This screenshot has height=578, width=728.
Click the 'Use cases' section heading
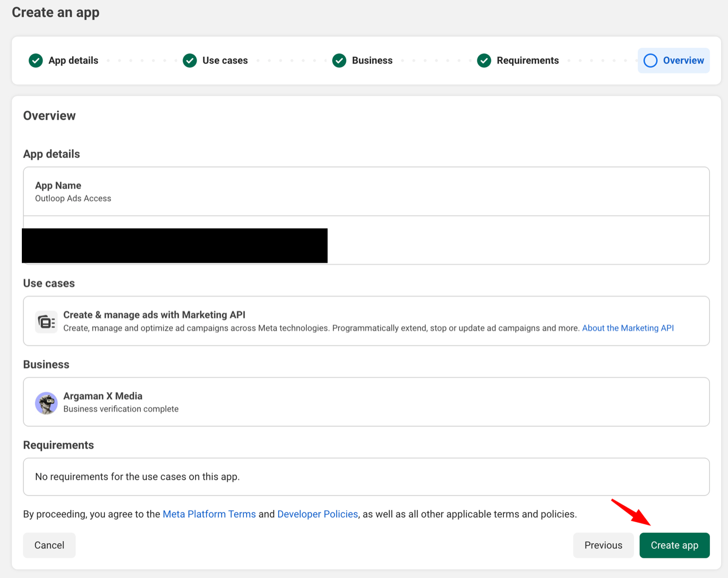49,284
